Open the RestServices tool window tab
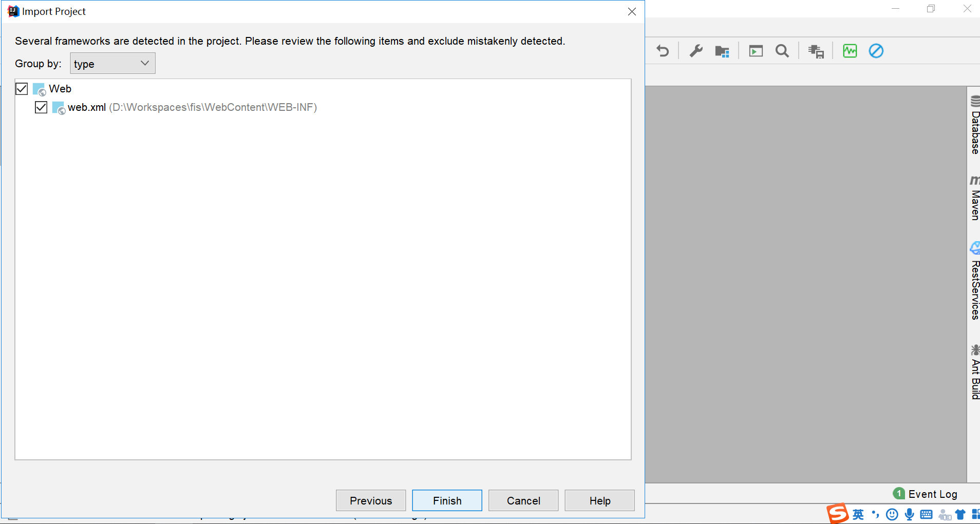This screenshot has height=524, width=980. click(974, 281)
